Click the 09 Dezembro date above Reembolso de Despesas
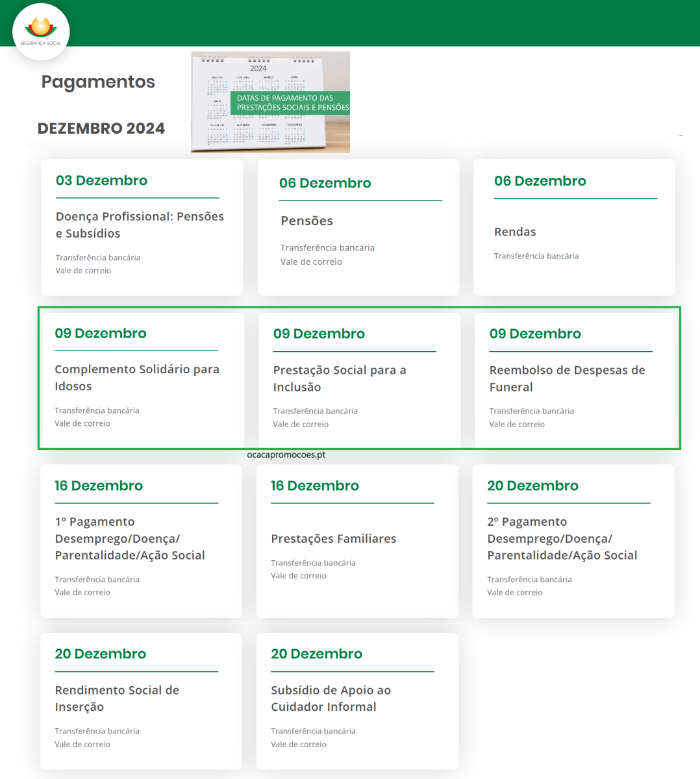Viewport: 700px width, 779px height. [535, 334]
